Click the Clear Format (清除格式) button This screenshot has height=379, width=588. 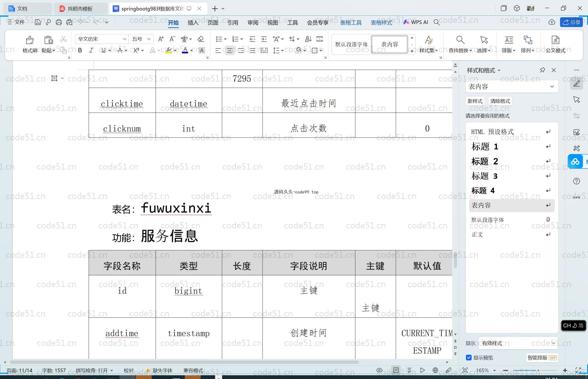[500, 101]
